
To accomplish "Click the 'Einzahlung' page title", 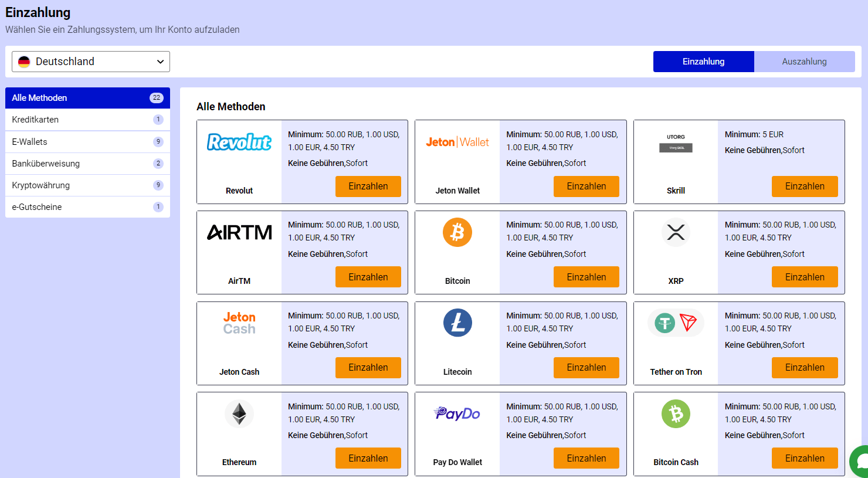I will click(38, 12).
